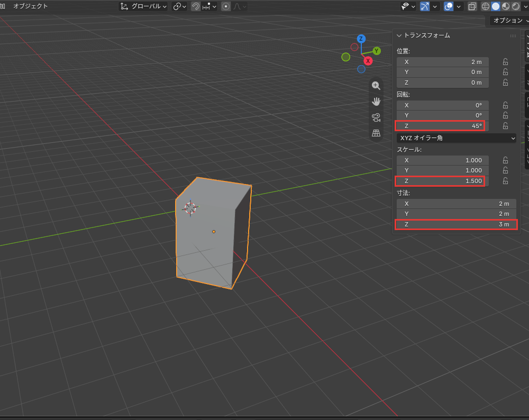
Task: Click the zoom magnifier icon in viewport
Action: tap(376, 86)
